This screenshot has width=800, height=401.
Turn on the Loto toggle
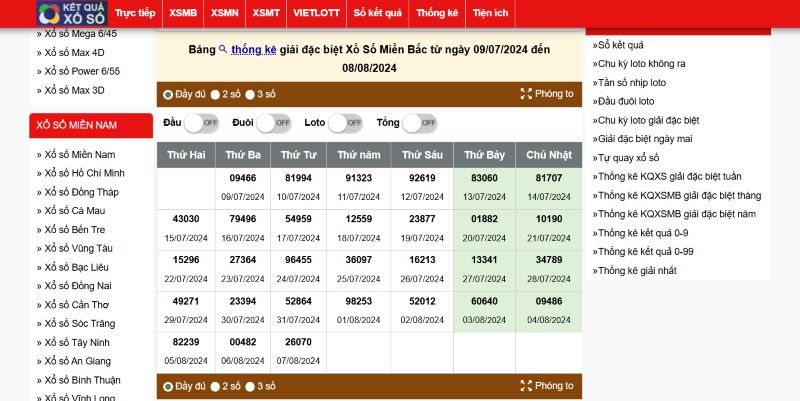(x=346, y=123)
